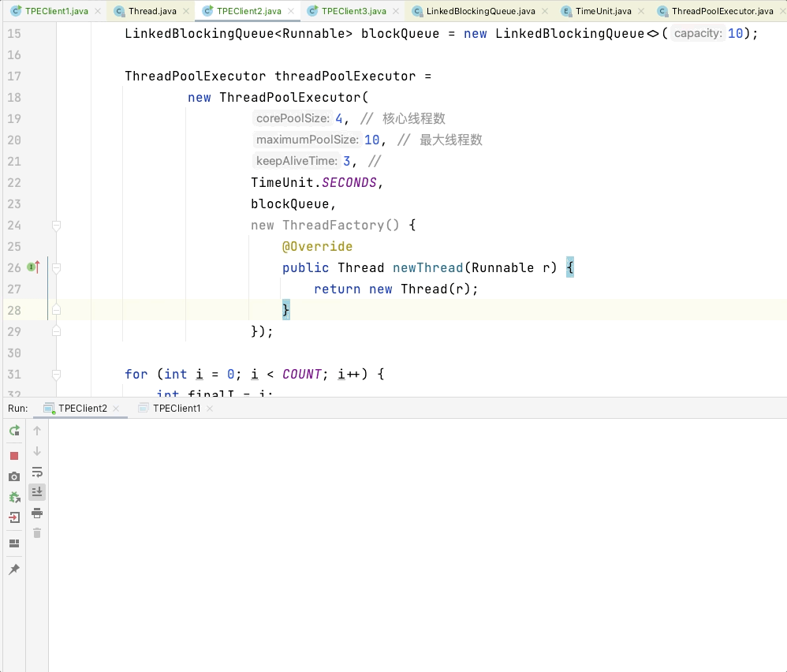Pin the Run tab with the pin icon

coord(14,569)
